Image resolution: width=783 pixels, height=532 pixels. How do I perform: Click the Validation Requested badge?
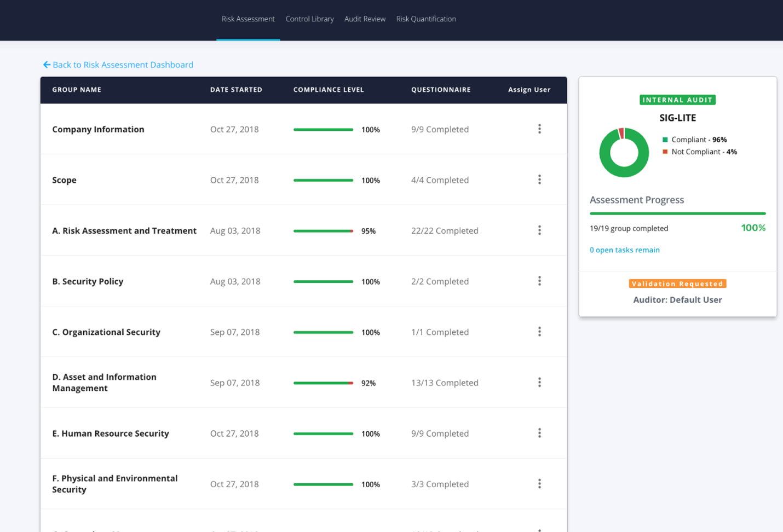point(677,284)
